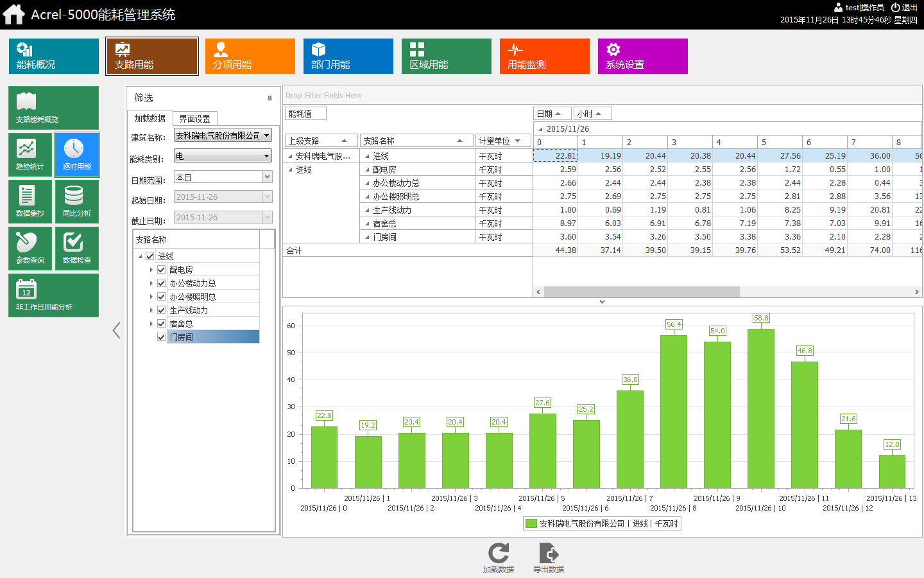Click the 56.4 bar label
The width and height of the screenshot is (924, 578).
[x=674, y=324]
